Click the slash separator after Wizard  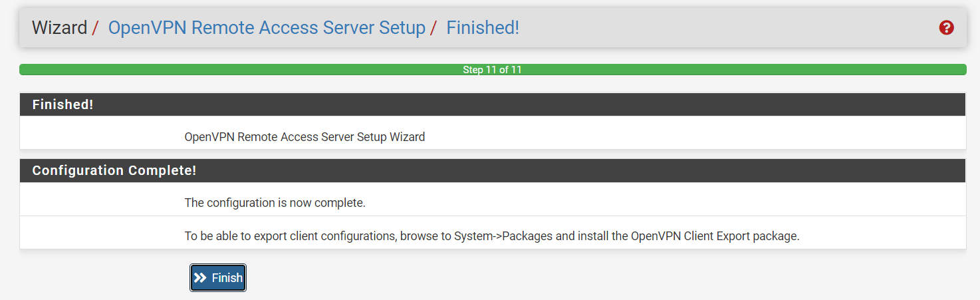click(96, 28)
